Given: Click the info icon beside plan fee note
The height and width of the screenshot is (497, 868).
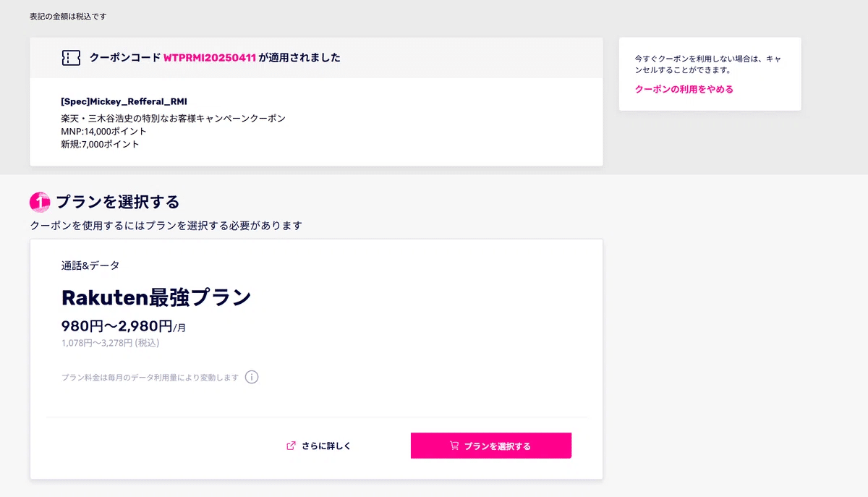Looking at the screenshot, I should coord(252,377).
